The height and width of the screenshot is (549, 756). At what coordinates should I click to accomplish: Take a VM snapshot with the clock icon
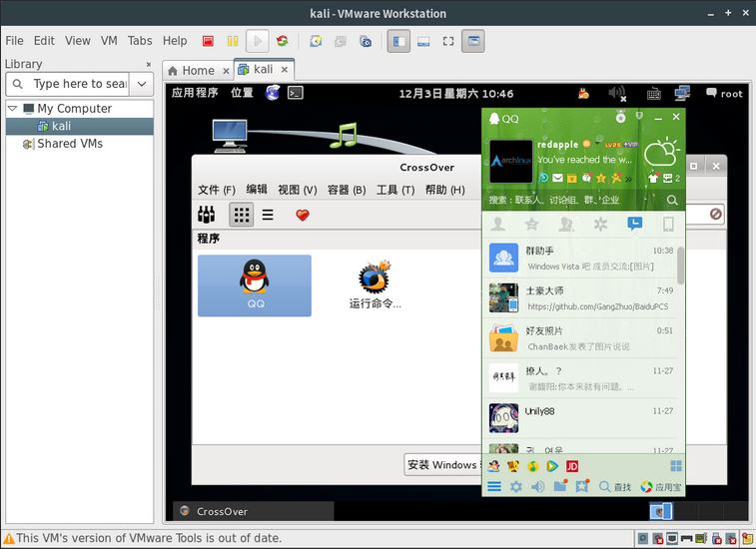coord(316,41)
